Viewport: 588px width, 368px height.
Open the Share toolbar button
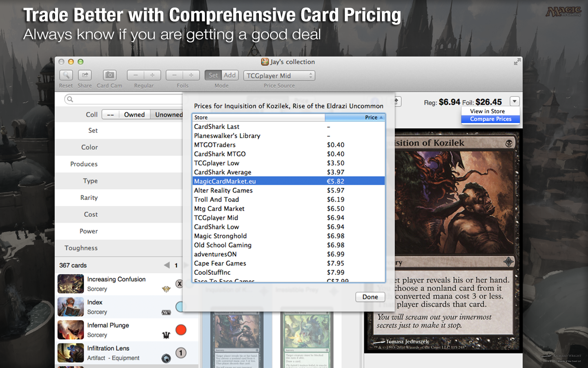pyautogui.click(x=85, y=75)
